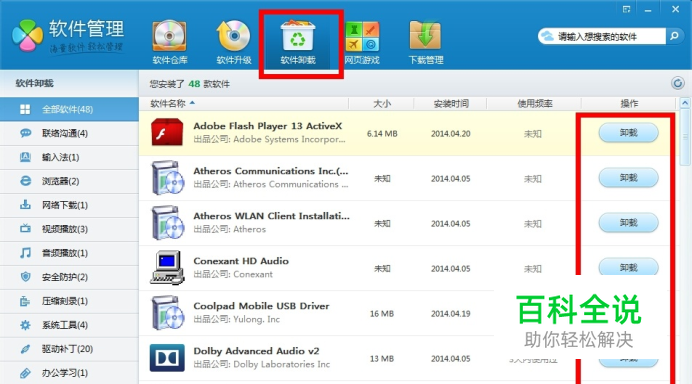Open the 软件卸载 uninstall tab

[298, 42]
